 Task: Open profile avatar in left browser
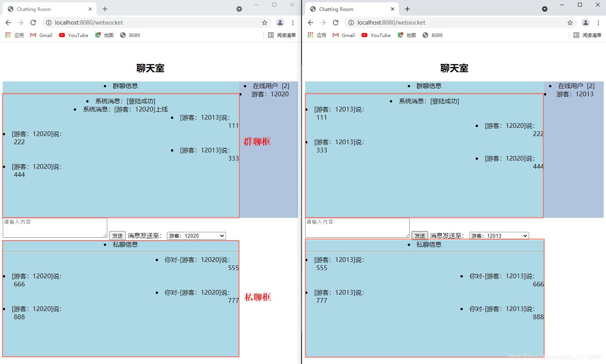click(x=280, y=23)
